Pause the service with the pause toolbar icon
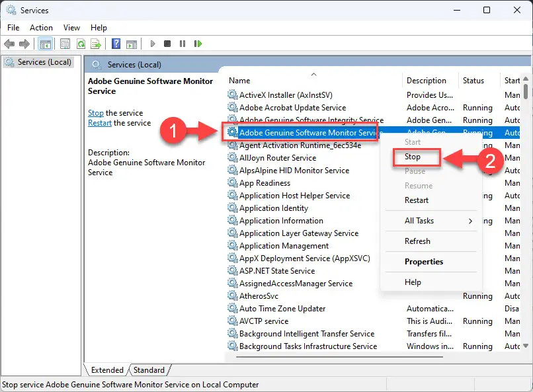533x392 pixels. [x=183, y=44]
